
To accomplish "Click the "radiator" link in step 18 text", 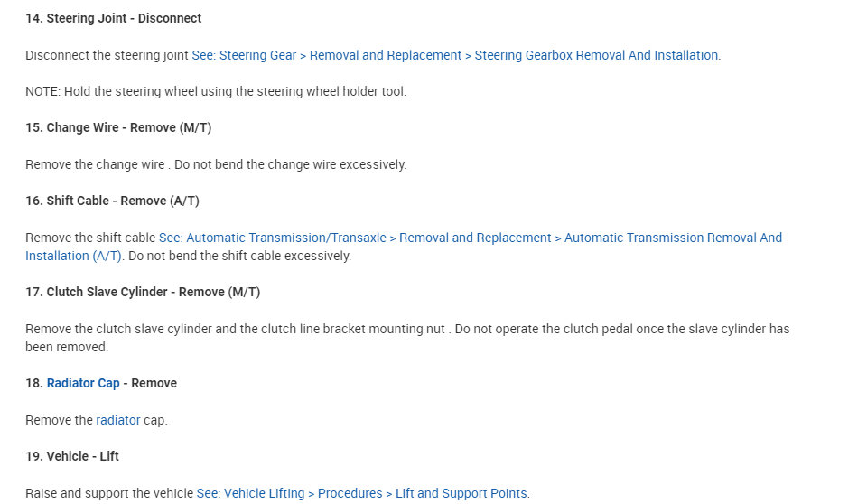I will 118,420.
